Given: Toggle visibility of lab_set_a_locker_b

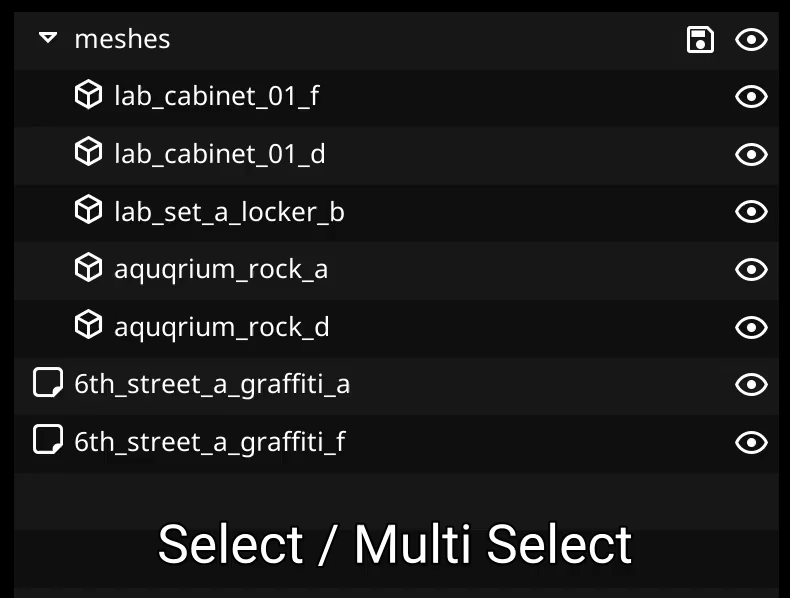Looking at the screenshot, I should click(751, 212).
